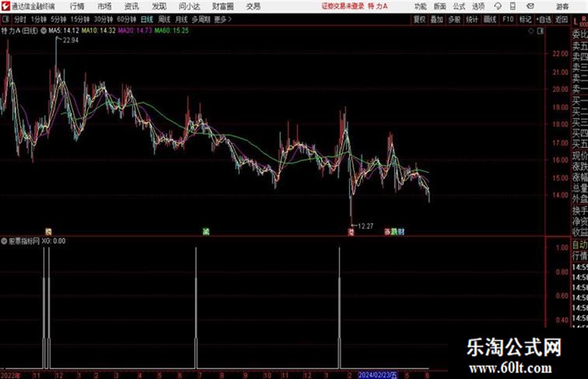The width and height of the screenshot is (588, 379).
Task: Click the MA10: 14.32 value label
Action: coord(99,30)
